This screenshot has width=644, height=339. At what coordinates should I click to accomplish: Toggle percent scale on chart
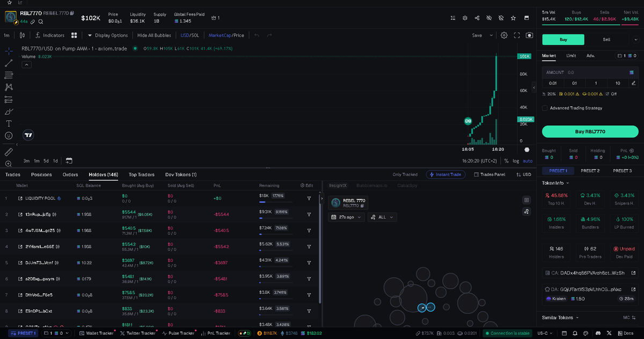point(506,161)
